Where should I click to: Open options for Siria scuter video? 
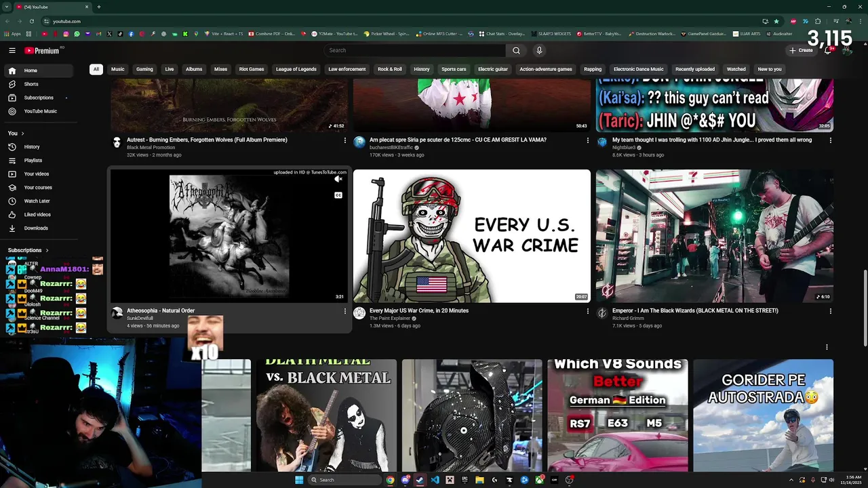pyautogui.click(x=587, y=140)
